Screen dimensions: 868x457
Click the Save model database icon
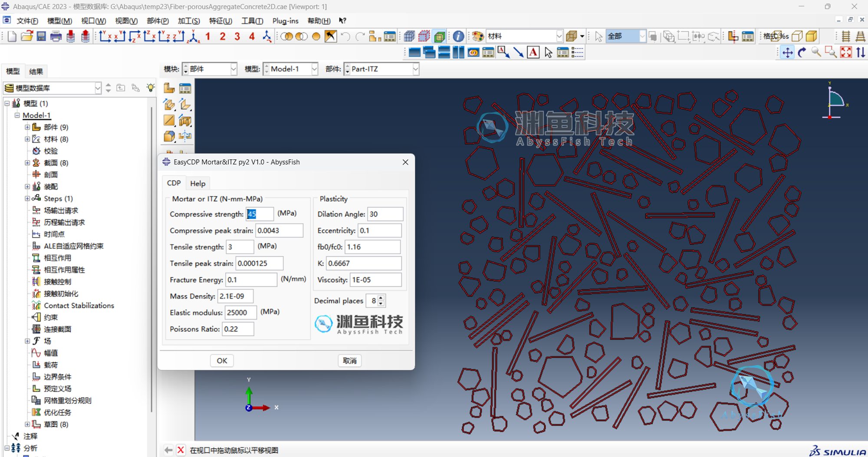[x=41, y=36]
